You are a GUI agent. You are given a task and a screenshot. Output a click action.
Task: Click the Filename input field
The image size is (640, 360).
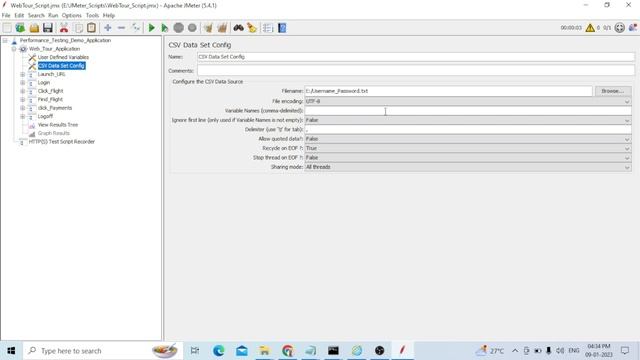click(x=448, y=91)
